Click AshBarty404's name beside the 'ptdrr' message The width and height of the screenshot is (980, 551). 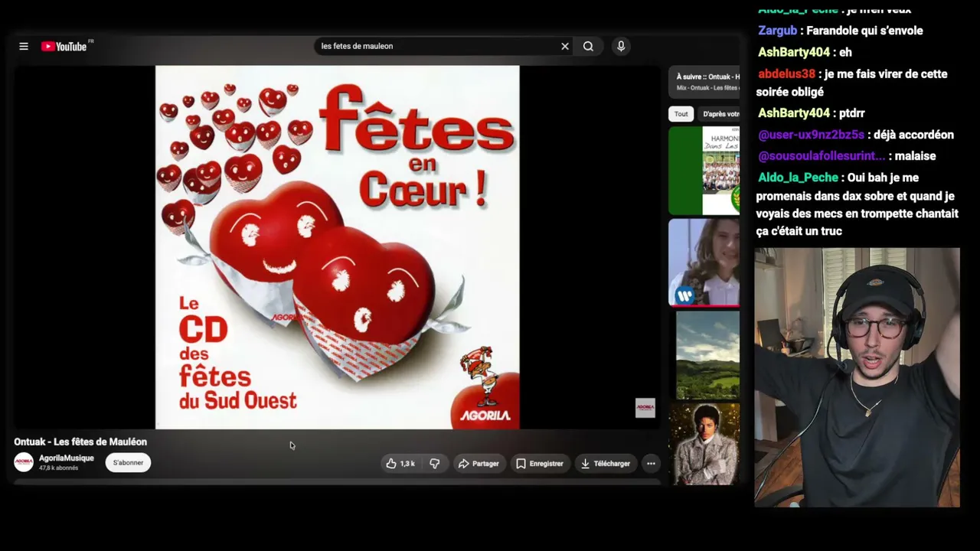tap(794, 112)
